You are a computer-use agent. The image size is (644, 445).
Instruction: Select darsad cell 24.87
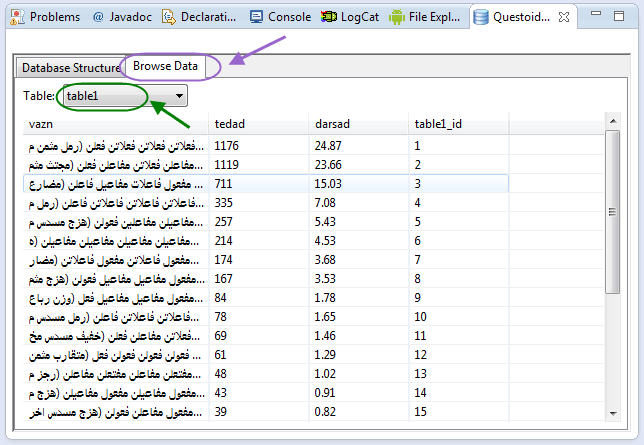359,145
